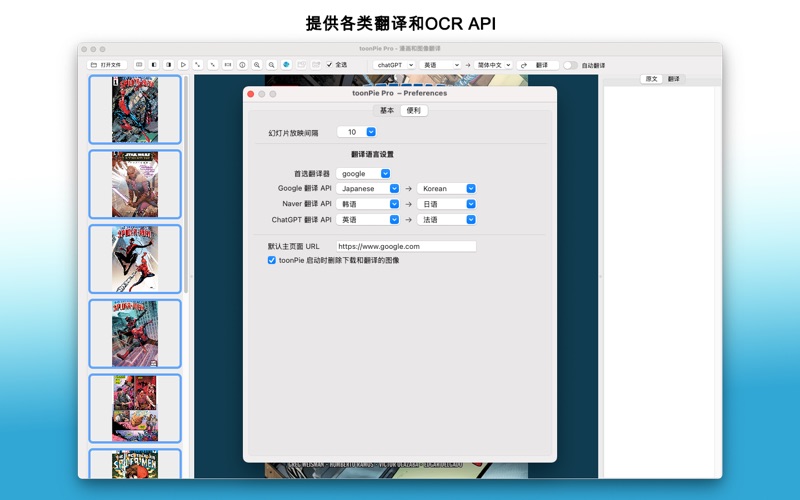Select the left-half page view icon
Viewport: 800px width, 500px height.
[x=154, y=65]
